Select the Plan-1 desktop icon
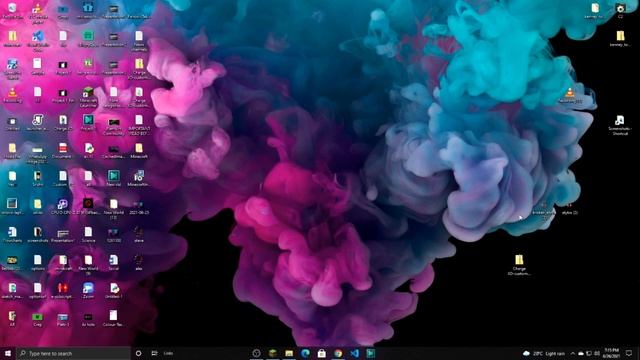 63,319
